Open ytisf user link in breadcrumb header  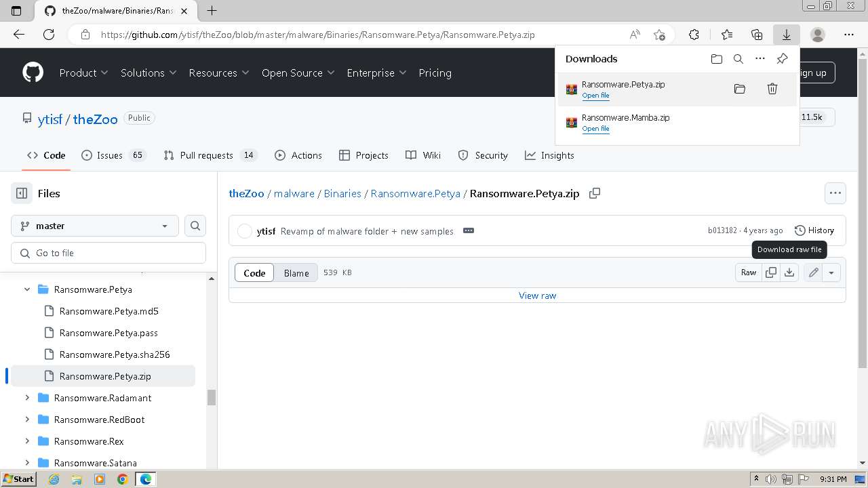(x=50, y=119)
